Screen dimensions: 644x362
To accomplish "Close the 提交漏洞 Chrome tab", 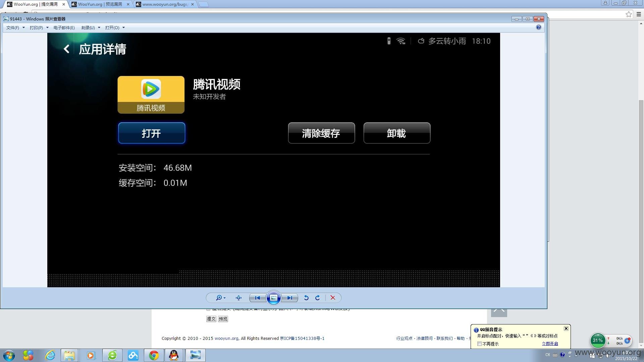I will click(64, 4).
